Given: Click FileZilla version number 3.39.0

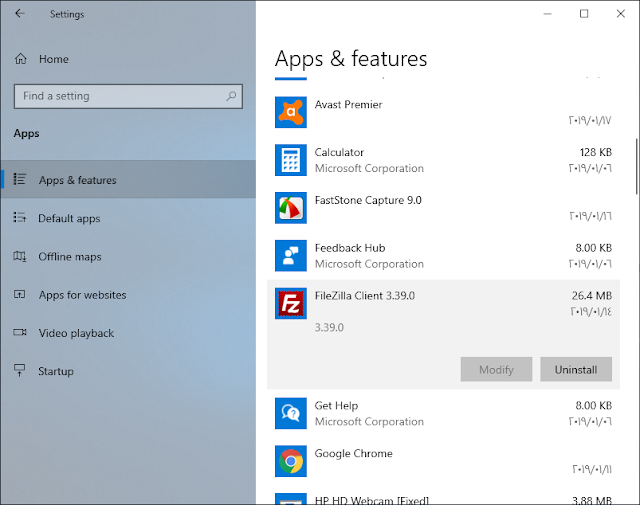Looking at the screenshot, I should [329, 327].
